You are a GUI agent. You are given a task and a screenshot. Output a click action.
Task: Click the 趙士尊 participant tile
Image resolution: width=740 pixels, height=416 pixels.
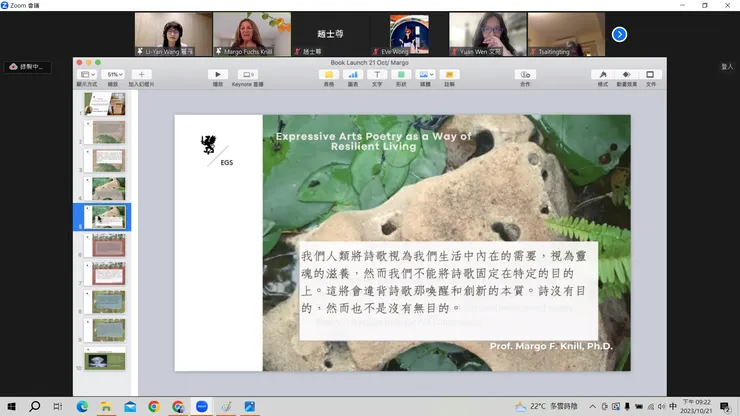(x=330, y=34)
